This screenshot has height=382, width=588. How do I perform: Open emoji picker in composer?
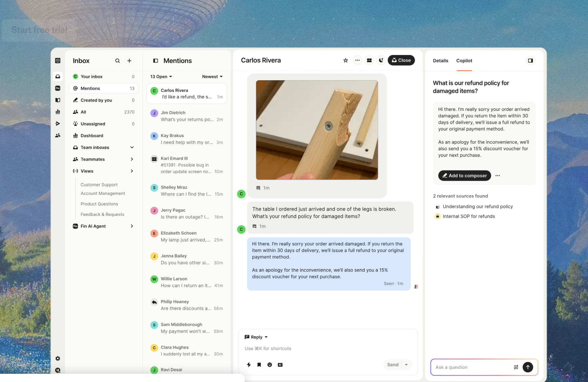pyautogui.click(x=270, y=365)
